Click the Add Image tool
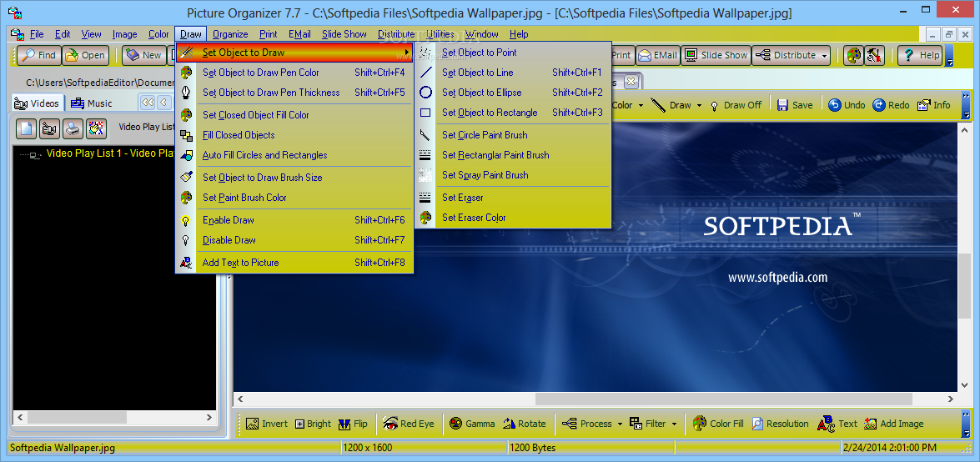Screen dimensions: 980x462 pyautogui.click(x=893, y=424)
